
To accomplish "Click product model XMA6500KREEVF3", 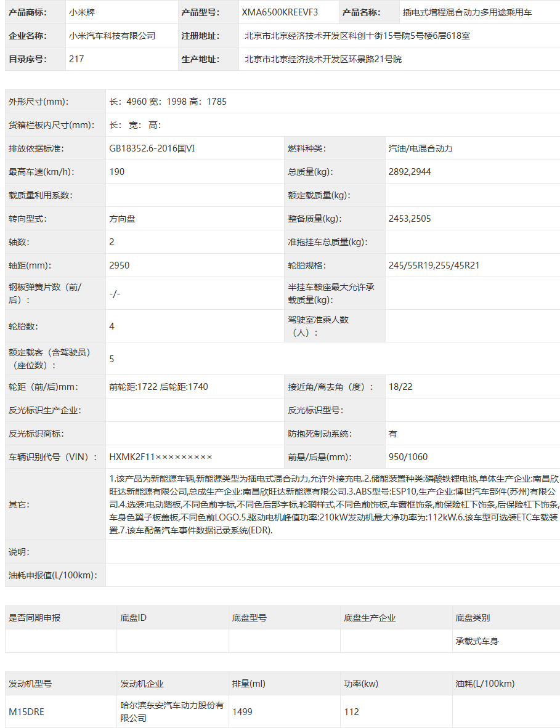I will 280,12.
